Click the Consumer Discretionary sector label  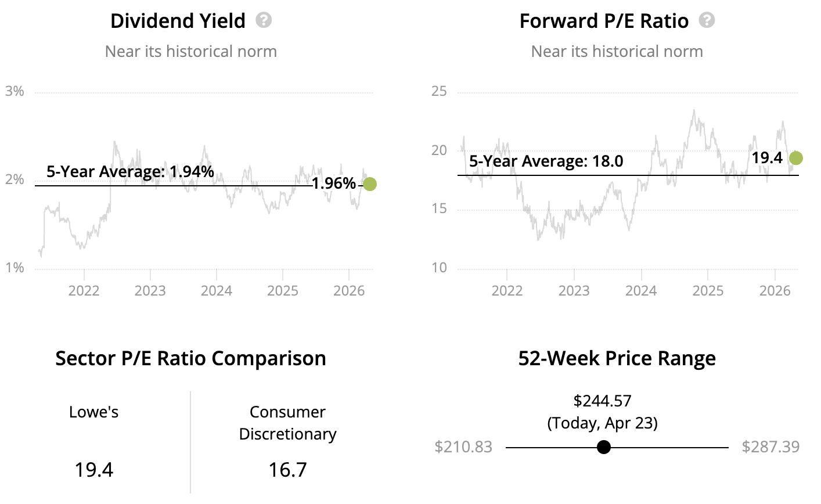pos(287,423)
